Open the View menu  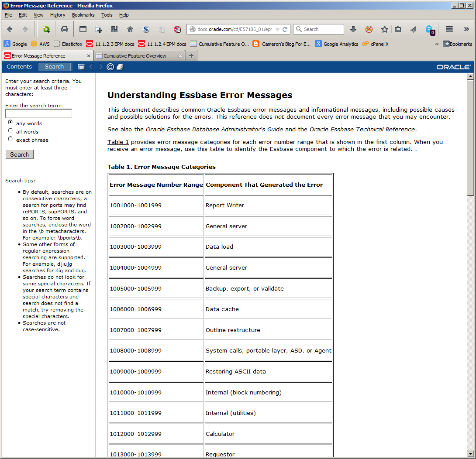38,15
